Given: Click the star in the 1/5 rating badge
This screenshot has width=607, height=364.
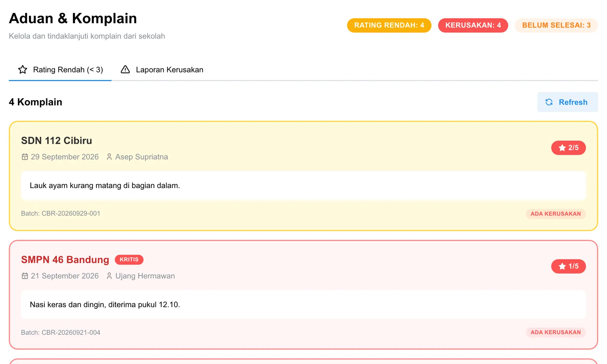Looking at the screenshot, I should click(562, 266).
